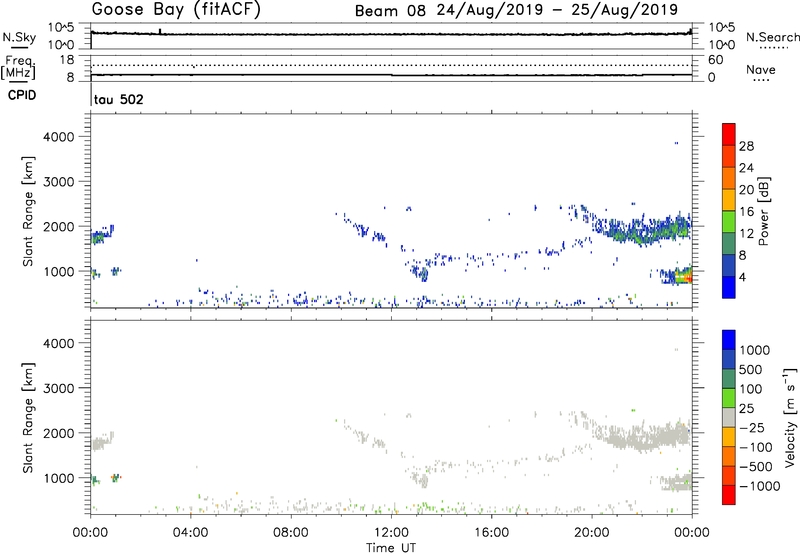Click the power panel 'Slant Range [km]' label

click(x=28, y=211)
